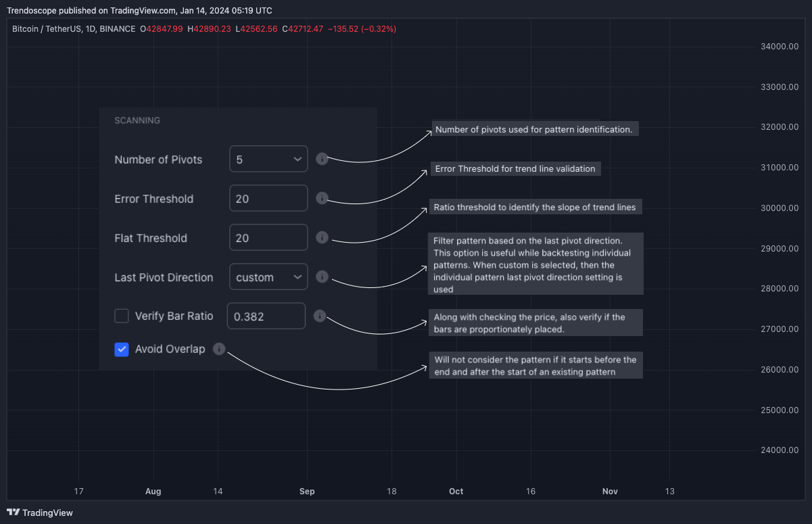The height and width of the screenshot is (524, 812).
Task: Click the Avoid Overlap label text
Action: point(170,349)
